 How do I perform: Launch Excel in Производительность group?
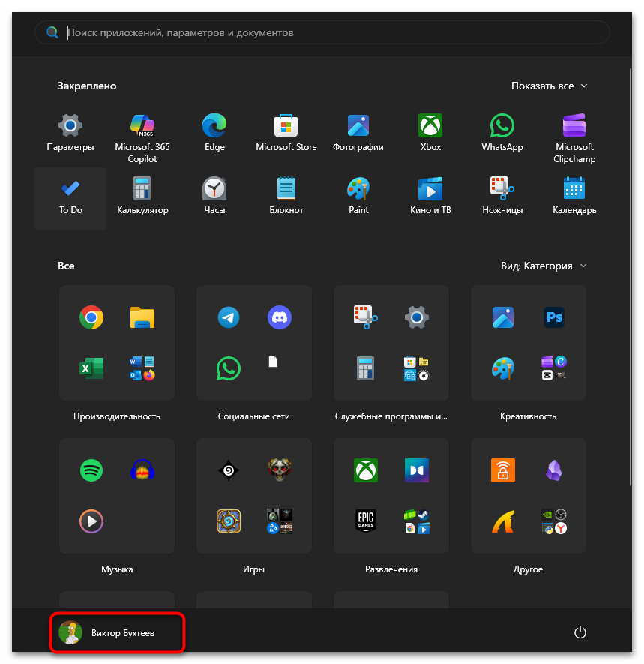point(91,368)
